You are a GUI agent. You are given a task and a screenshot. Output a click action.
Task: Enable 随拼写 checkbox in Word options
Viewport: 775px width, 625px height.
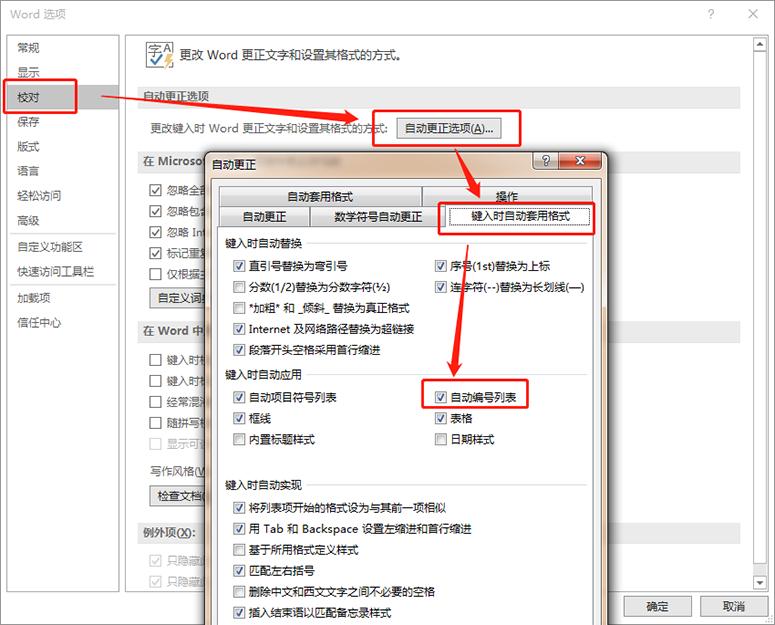point(155,423)
